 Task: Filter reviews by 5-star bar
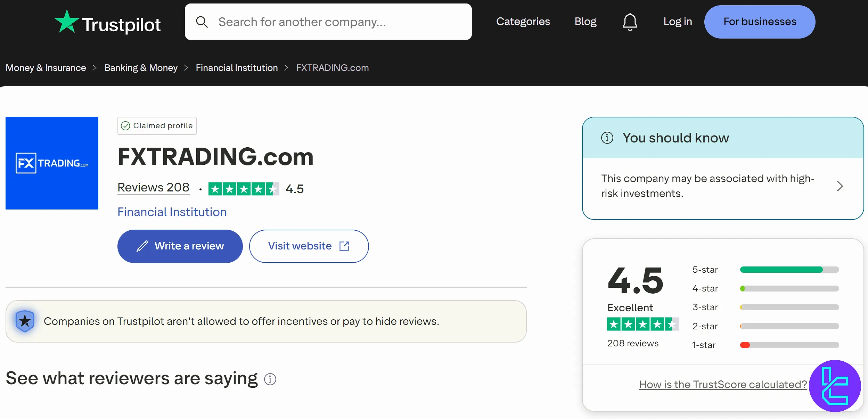pos(789,270)
